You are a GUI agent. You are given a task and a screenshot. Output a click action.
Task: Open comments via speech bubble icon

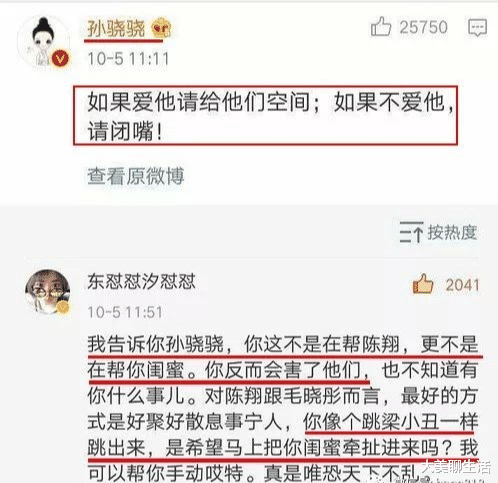[478, 27]
